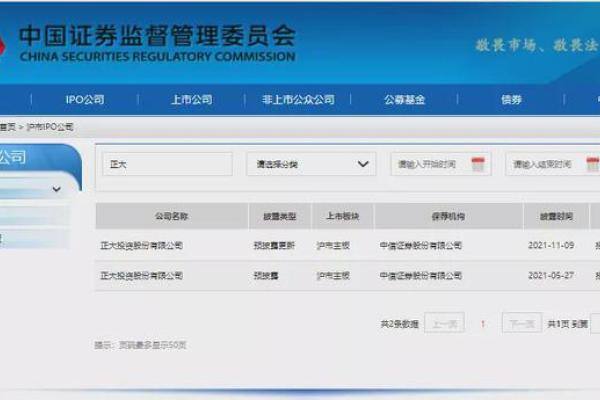This screenshot has height=400, width=600.
Task: Open the 债券 navigation tab
Action: (511, 100)
